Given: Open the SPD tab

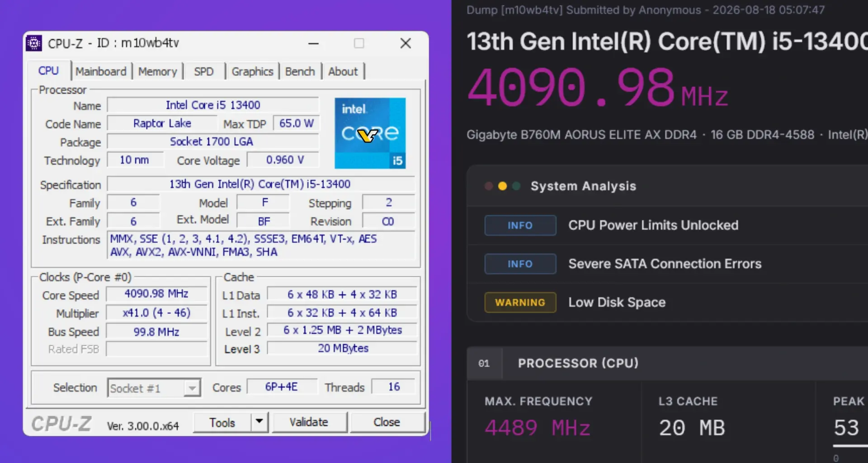Looking at the screenshot, I should [x=203, y=71].
